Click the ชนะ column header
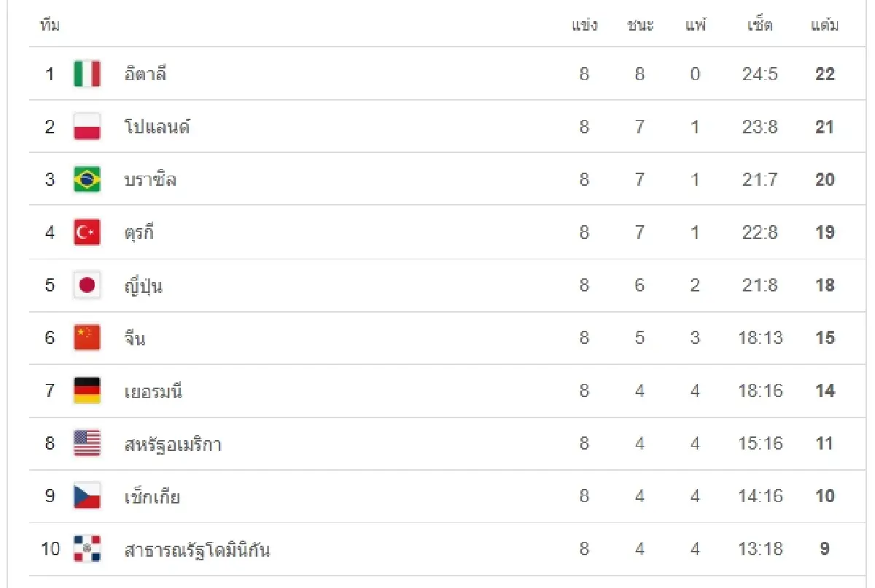 tap(640, 26)
